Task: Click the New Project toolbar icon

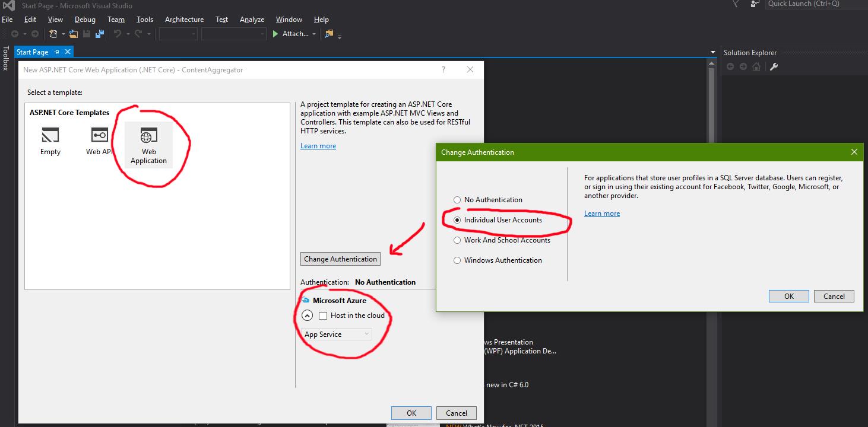Action: click(53, 34)
